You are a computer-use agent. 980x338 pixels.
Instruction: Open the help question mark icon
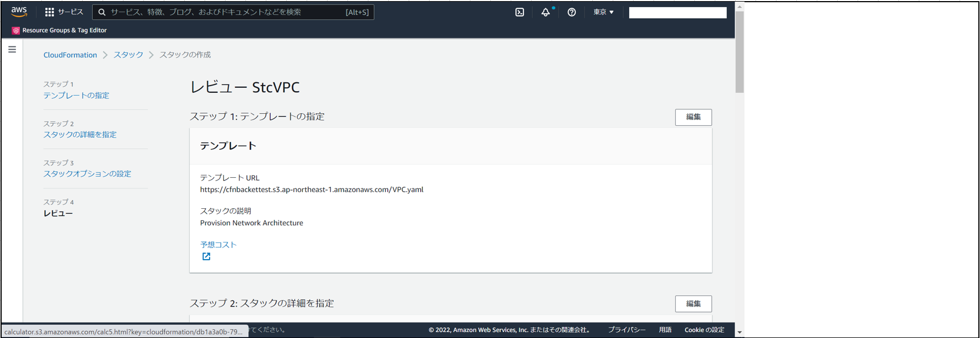(571, 12)
